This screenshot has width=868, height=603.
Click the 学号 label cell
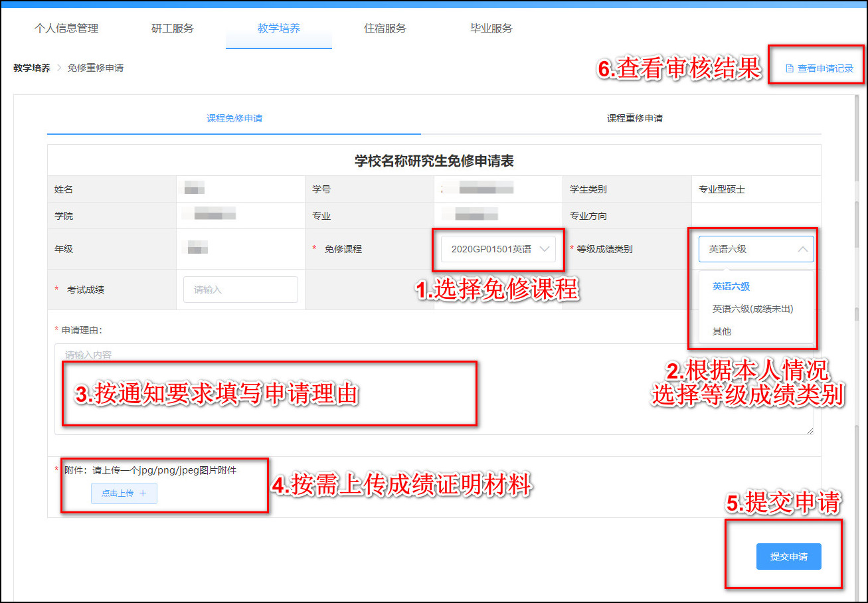(x=369, y=189)
